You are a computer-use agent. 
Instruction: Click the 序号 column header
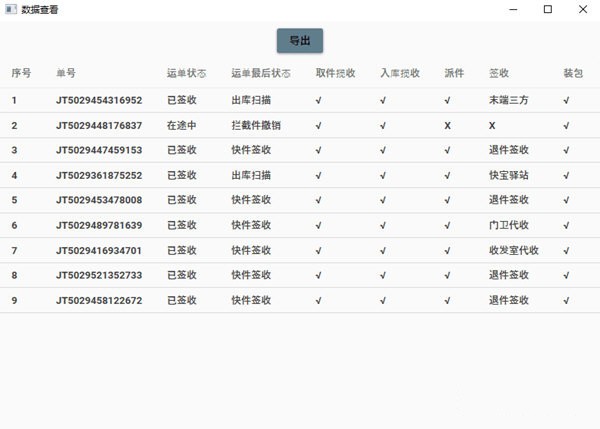(21, 73)
